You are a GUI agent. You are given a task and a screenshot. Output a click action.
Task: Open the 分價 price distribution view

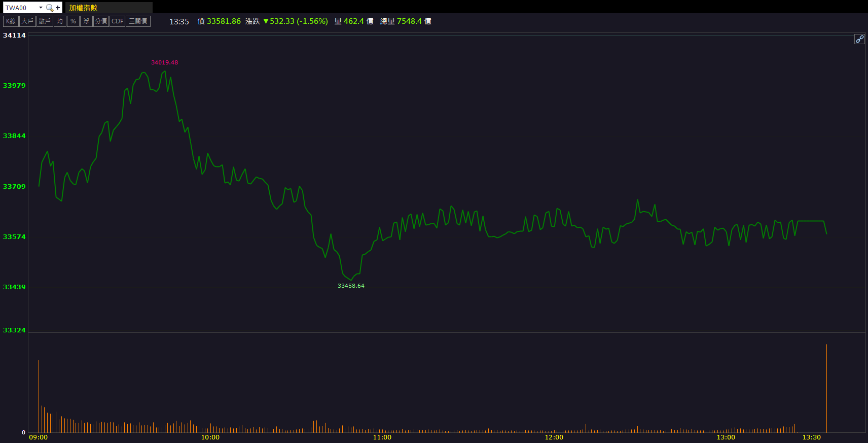tap(101, 21)
